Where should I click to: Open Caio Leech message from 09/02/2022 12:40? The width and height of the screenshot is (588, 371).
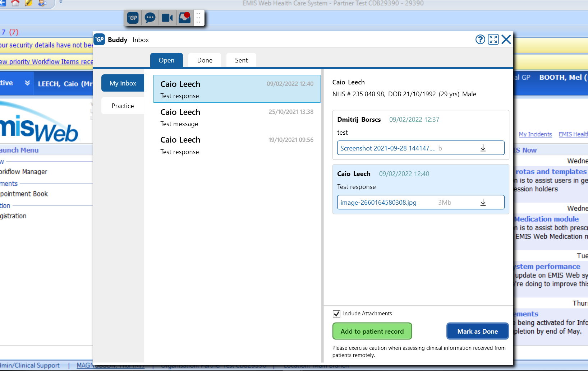pos(237,89)
